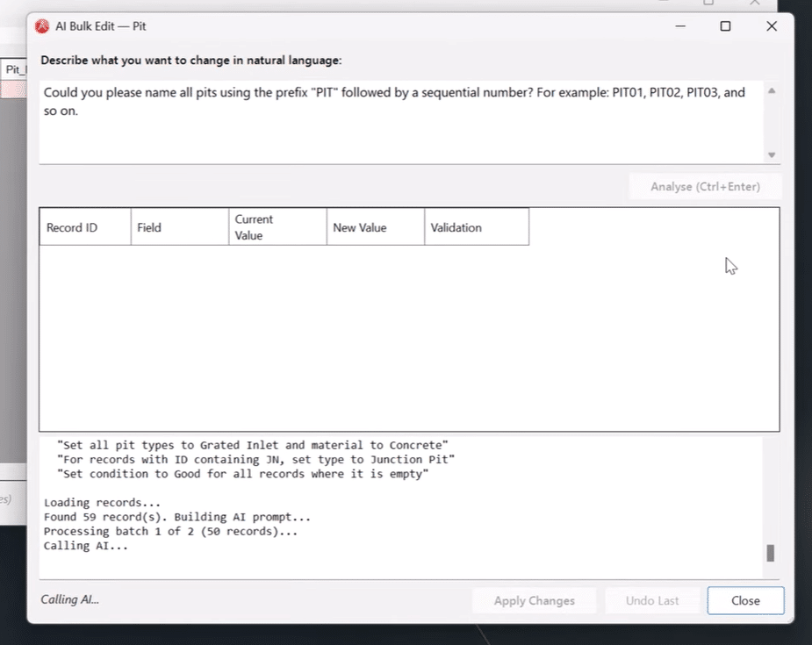This screenshot has width=812, height=645.
Task: Close the dialog with the X icon
Action: [x=772, y=26]
